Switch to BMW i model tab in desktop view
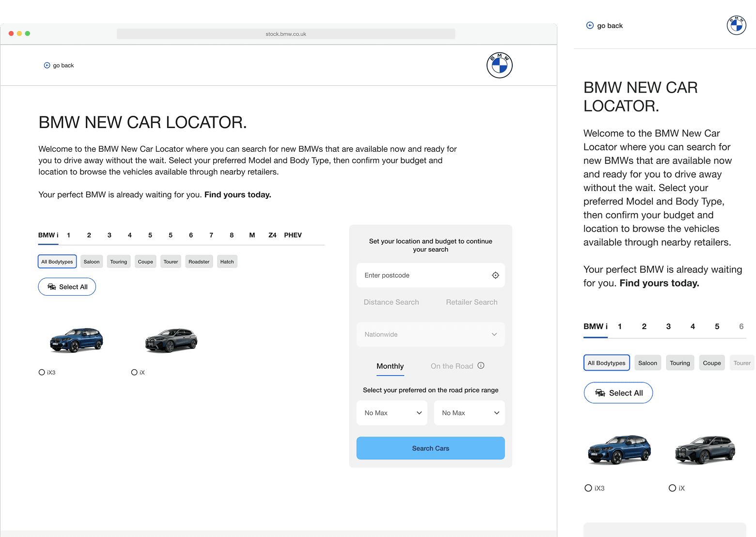The height and width of the screenshot is (537, 756). click(48, 235)
